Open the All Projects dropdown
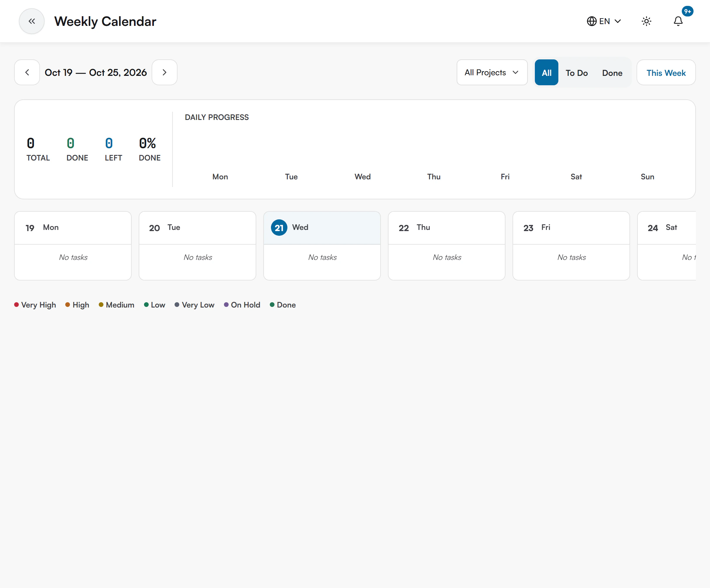This screenshot has height=588, width=710. click(x=492, y=72)
